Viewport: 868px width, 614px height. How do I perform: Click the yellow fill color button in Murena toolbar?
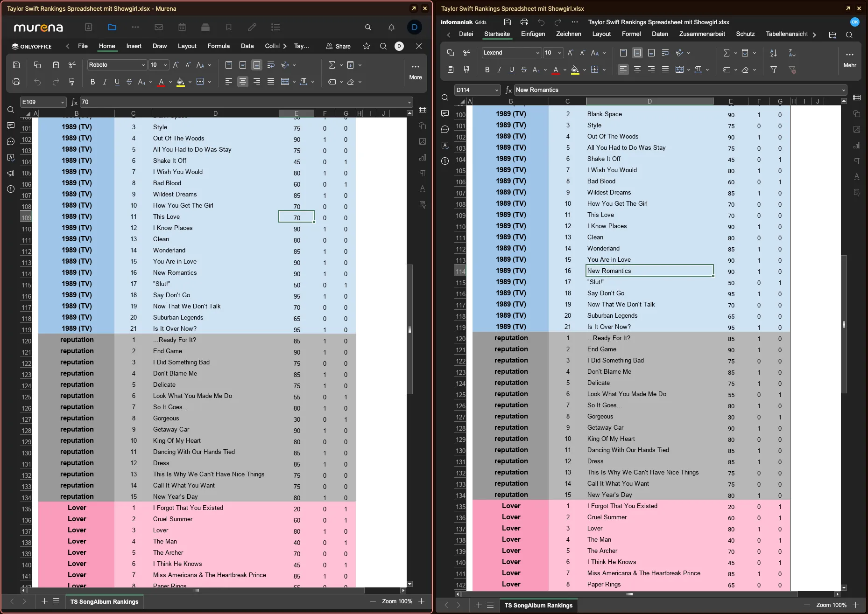pyautogui.click(x=180, y=82)
